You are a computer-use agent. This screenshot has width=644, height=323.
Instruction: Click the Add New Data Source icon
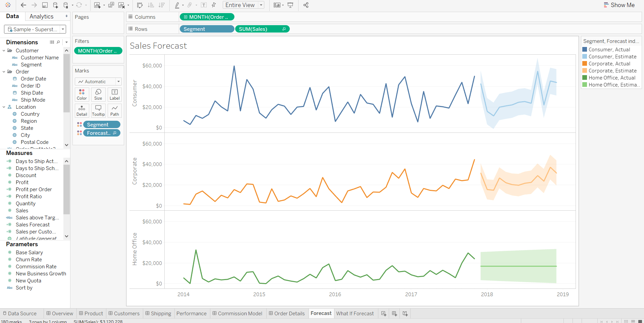pos(55,5)
